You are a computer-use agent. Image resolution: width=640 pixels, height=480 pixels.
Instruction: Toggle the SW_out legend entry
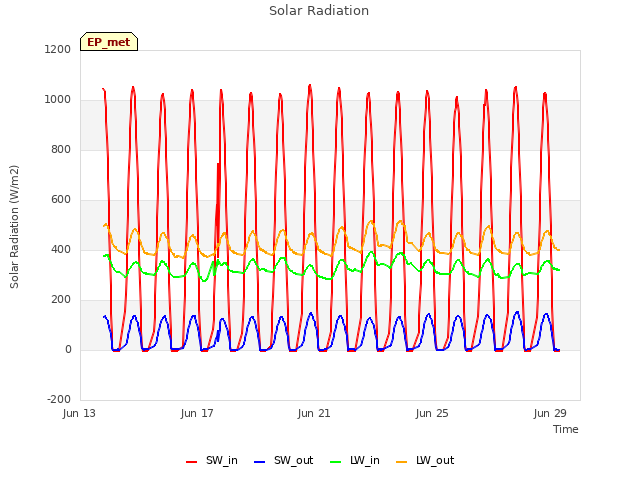284,461
